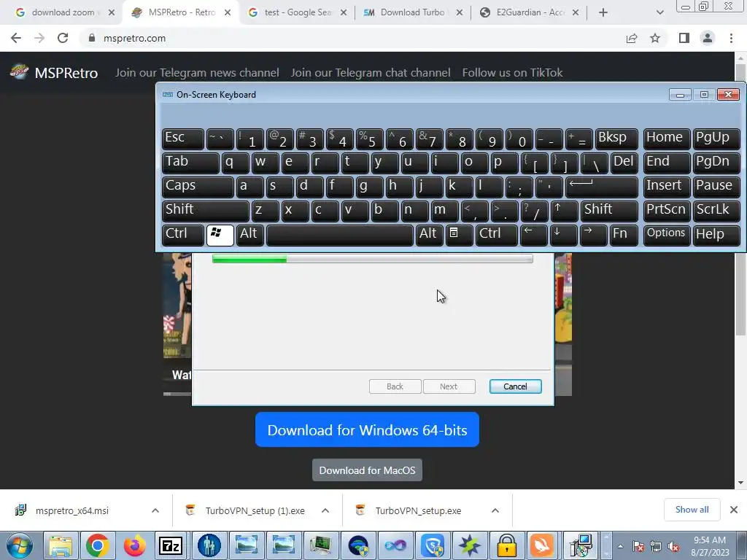The width and height of the screenshot is (747, 560).
Task: Toggle the Chrome side panel
Action: (x=684, y=38)
